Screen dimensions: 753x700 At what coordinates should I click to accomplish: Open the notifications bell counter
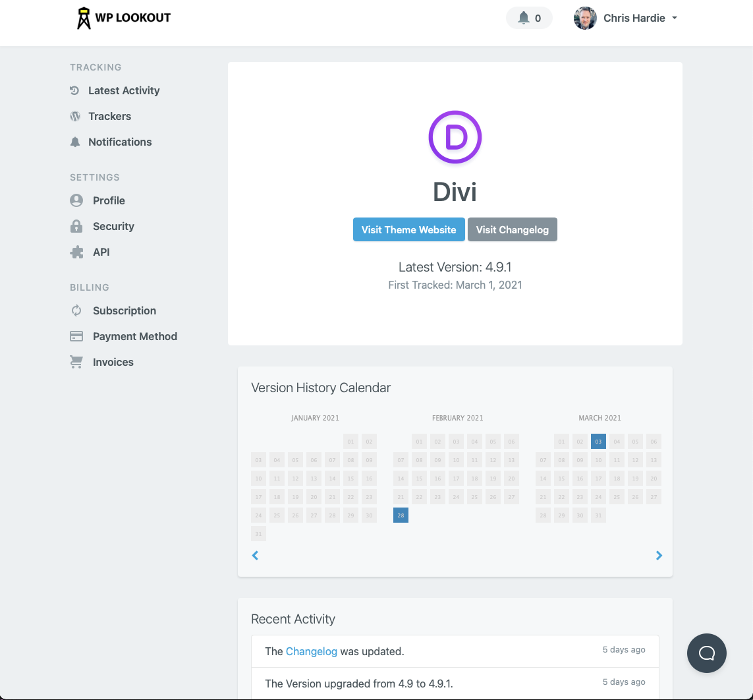point(529,18)
